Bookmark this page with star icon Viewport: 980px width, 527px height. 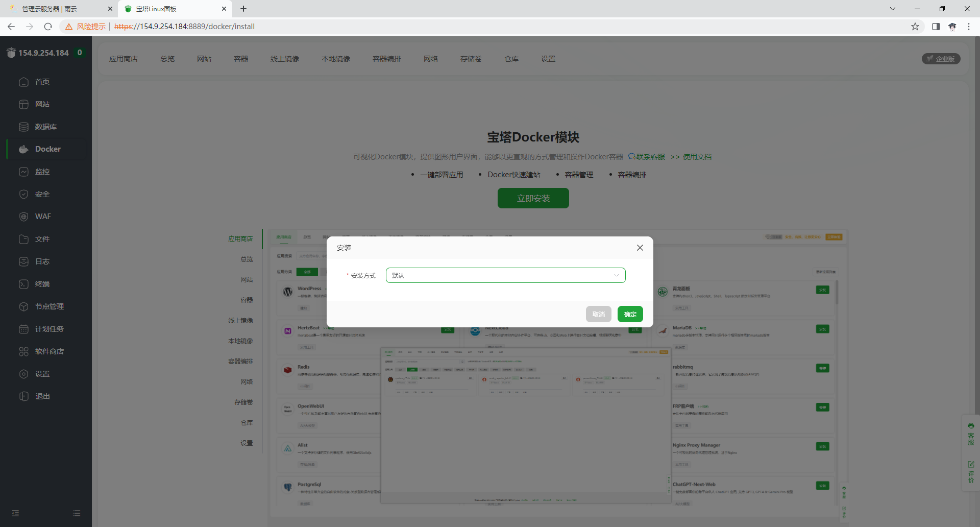tap(915, 27)
